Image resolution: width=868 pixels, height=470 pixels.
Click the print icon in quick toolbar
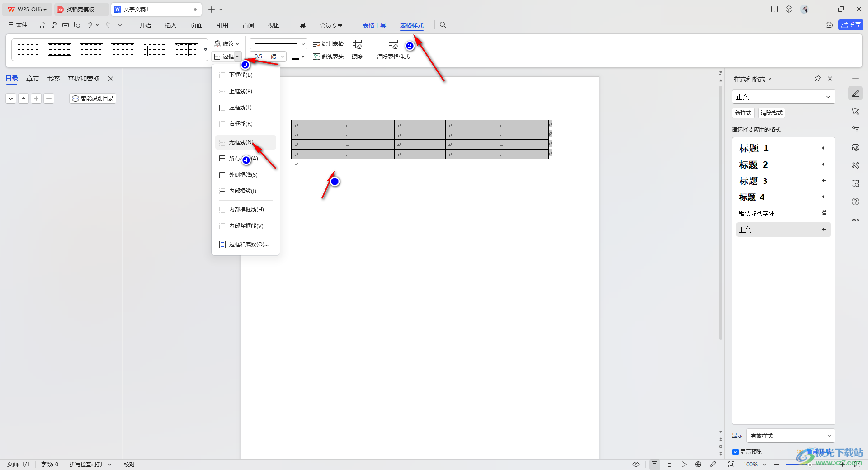coord(66,25)
